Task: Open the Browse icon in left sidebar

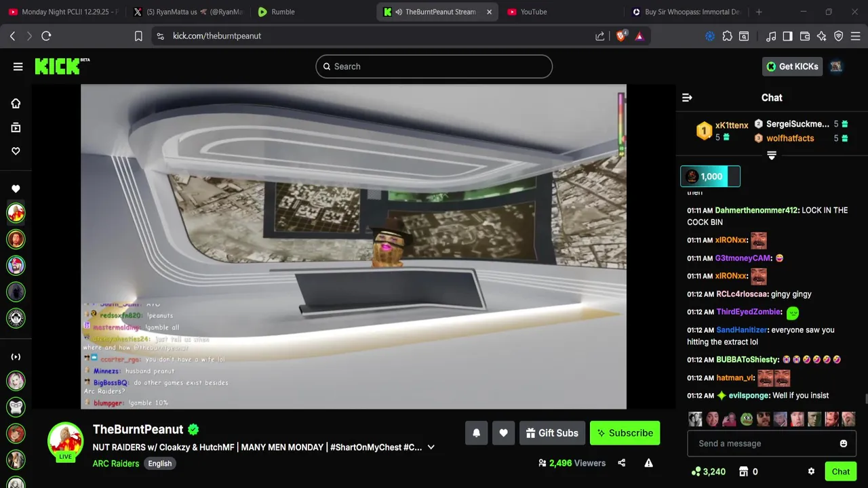Action: tap(16, 127)
